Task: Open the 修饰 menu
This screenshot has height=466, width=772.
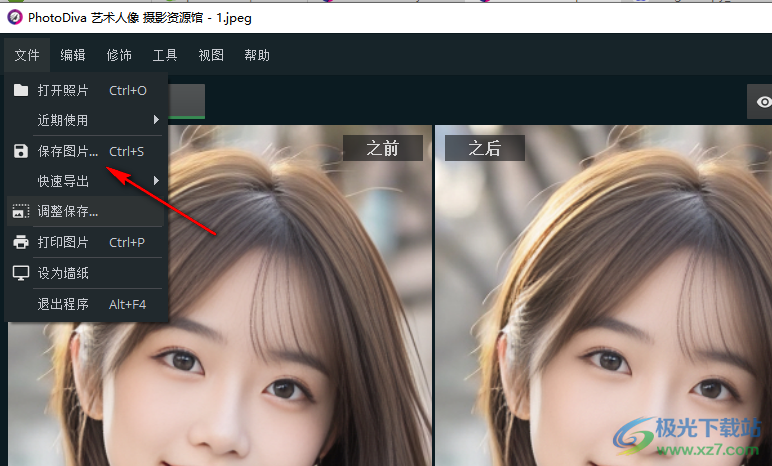Action: pyautogui.click(x=119, y=55)
